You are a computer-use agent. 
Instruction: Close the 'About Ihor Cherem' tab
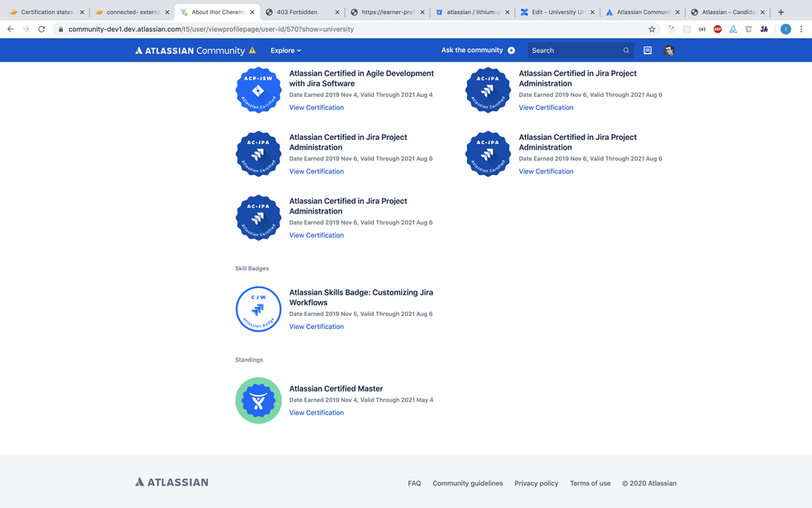[x=252, y=12]
